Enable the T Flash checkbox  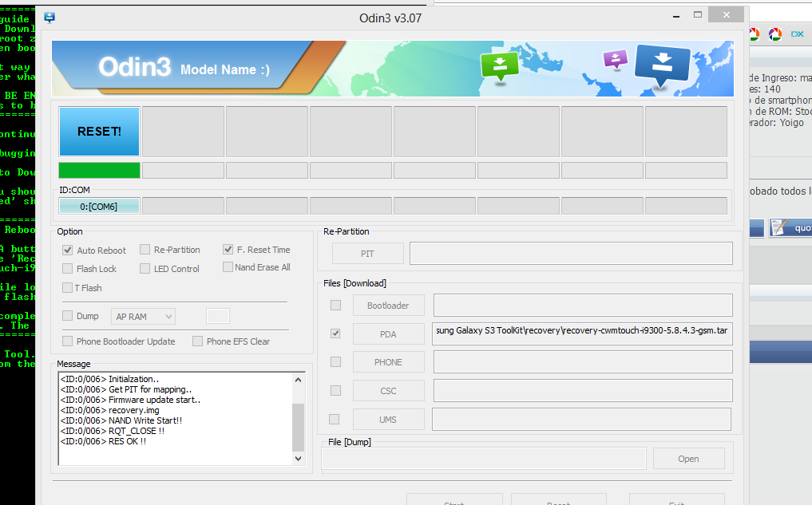(67, 288)
